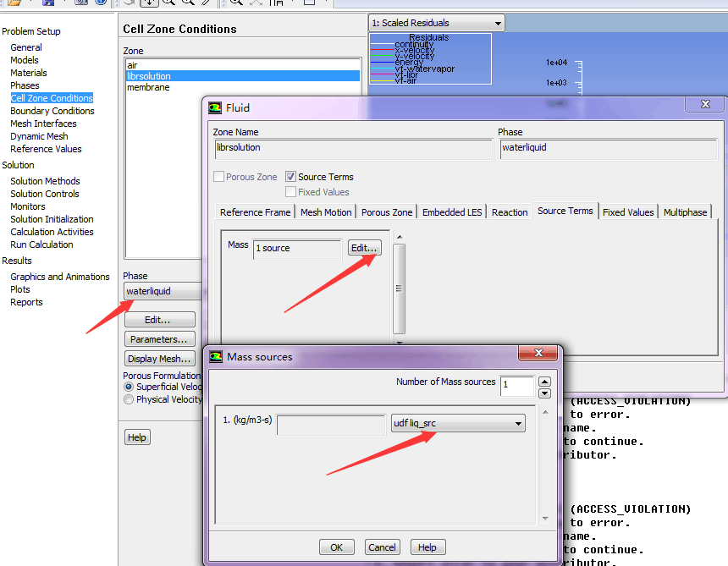The height and width of the screenshot is (566, 728).
Task: Open Mesh Interfaces page
Action: tap(43, 124)
